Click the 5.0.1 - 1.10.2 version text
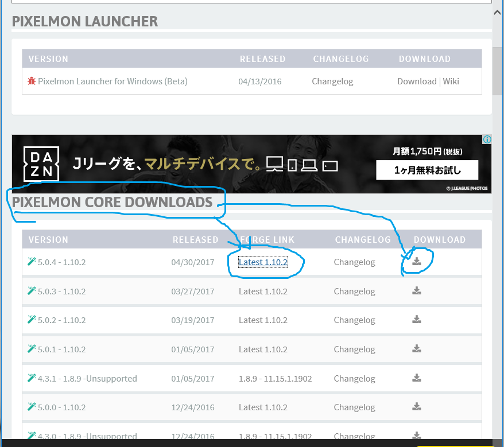The width and height of the screenshot is (504, 447). [x=62, y=349]
